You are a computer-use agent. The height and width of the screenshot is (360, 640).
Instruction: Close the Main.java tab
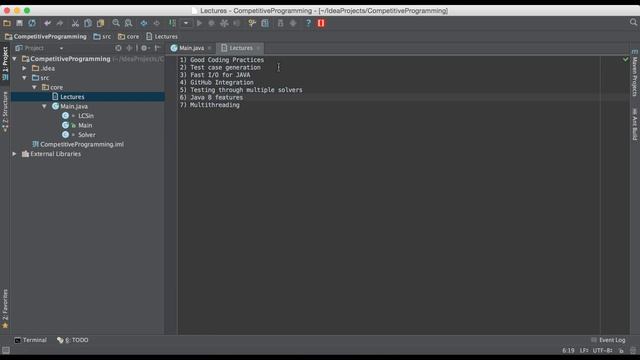(209, 48)
